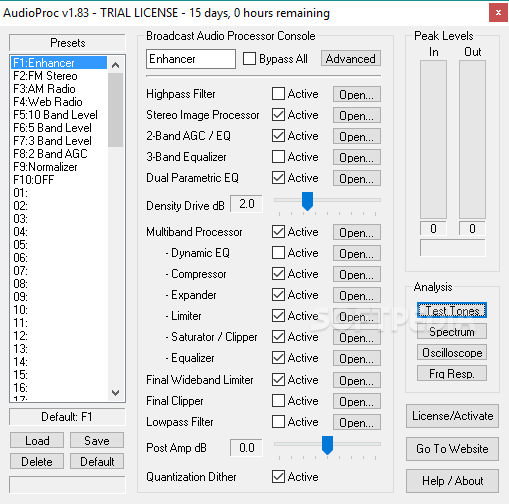Click preset list scroll up arrow
509x504 pixels.
coord(115,65)
